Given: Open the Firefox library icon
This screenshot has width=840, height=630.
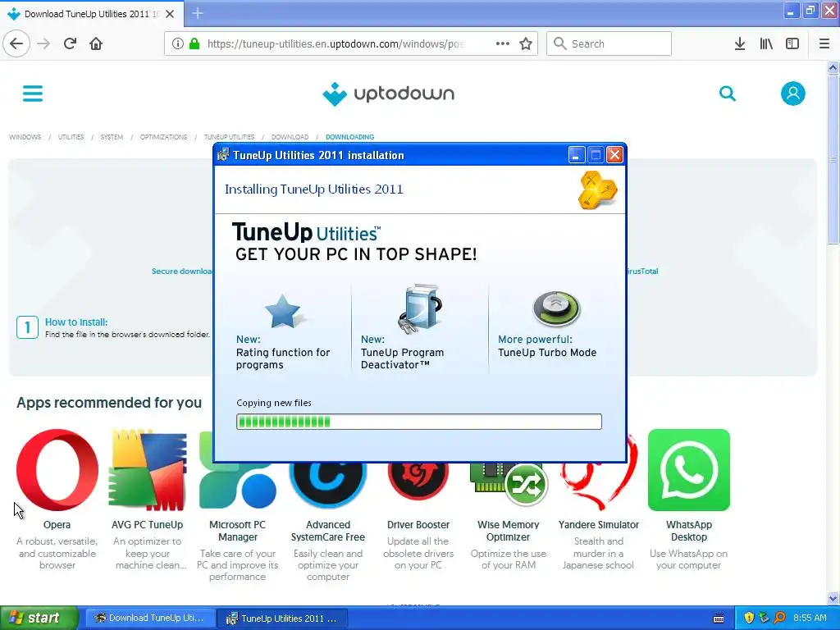Looking at the screenshot, I should pos(766,43).
